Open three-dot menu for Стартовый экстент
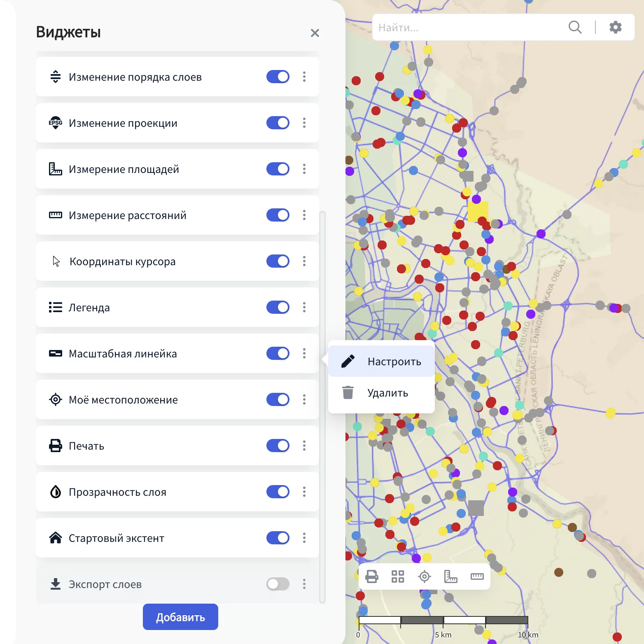 tap(304, 538)
